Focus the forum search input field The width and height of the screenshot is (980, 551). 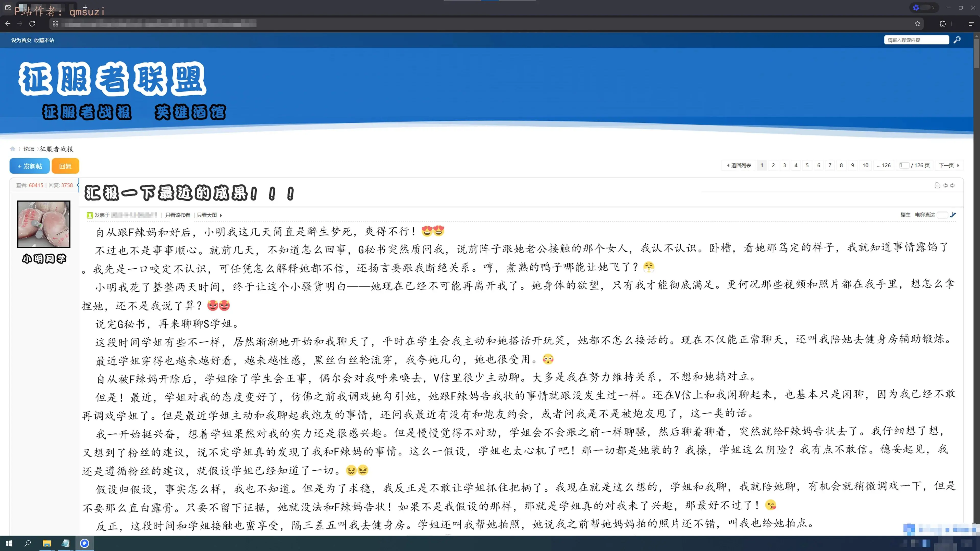[x=916, y=40]
